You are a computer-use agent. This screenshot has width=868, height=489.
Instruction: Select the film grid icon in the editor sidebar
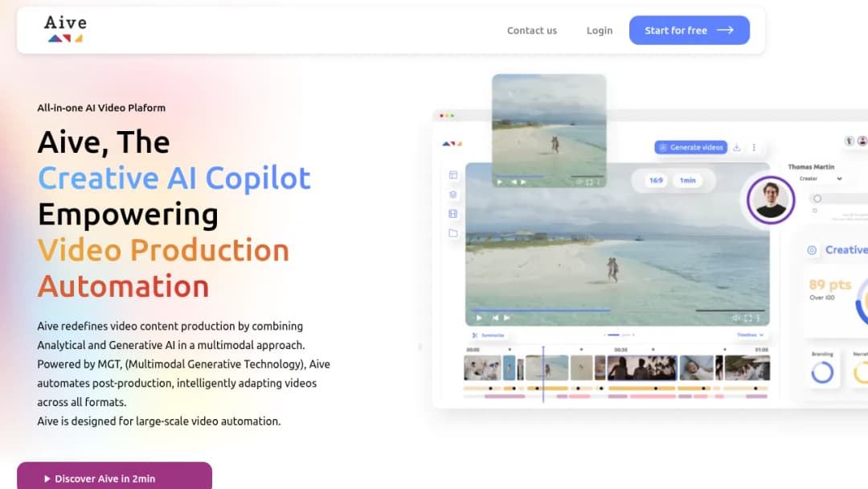[452, 214]
